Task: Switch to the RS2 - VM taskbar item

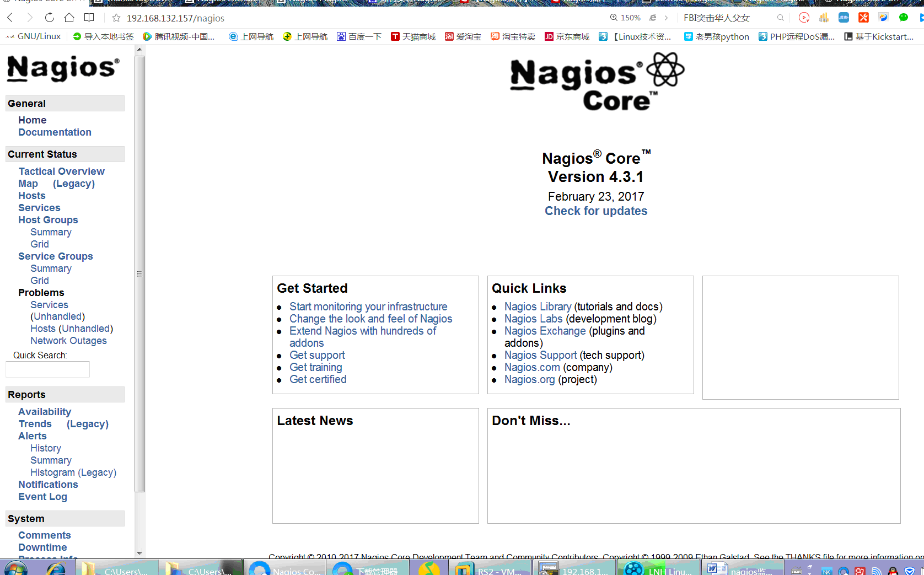Action: [x=490, y=568]
